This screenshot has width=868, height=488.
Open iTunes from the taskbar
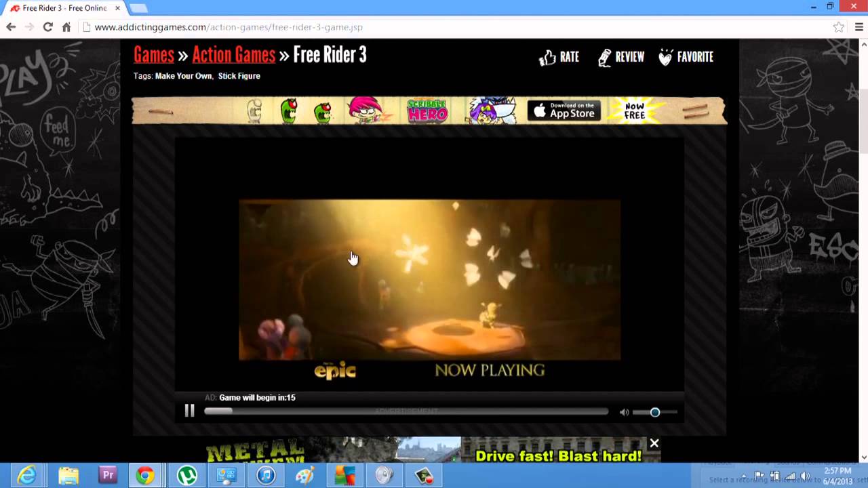coord(266,476)
